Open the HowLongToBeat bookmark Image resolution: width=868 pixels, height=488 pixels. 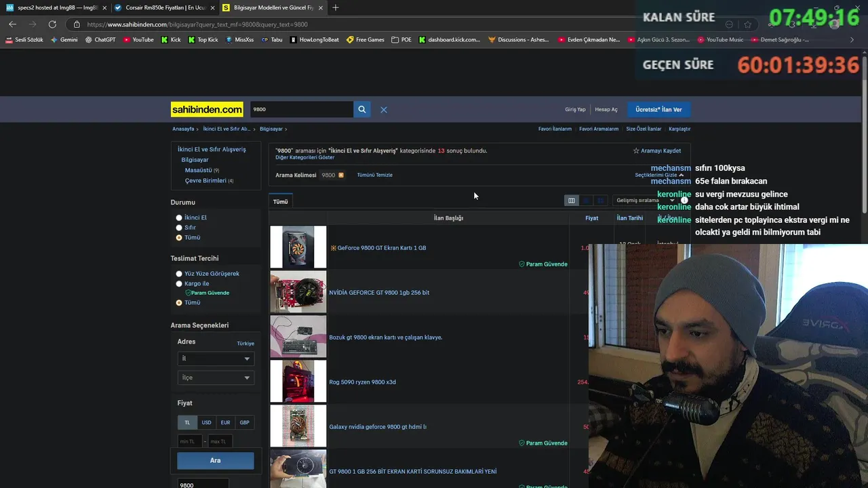(315, 40)
